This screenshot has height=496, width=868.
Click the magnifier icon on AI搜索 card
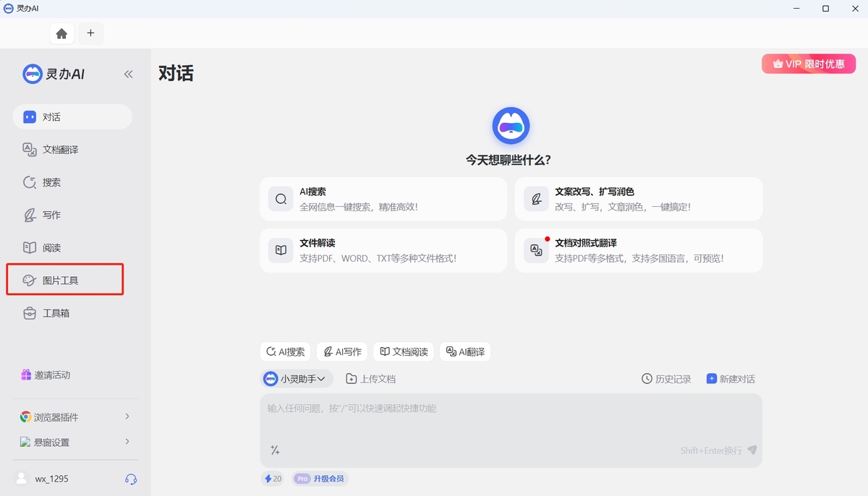click(x=281, y=199)
